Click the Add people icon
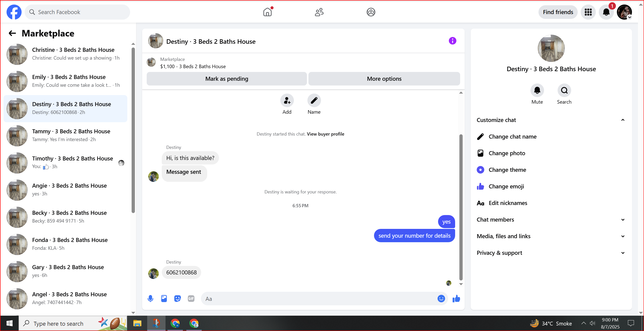 [x=287, y=101]
